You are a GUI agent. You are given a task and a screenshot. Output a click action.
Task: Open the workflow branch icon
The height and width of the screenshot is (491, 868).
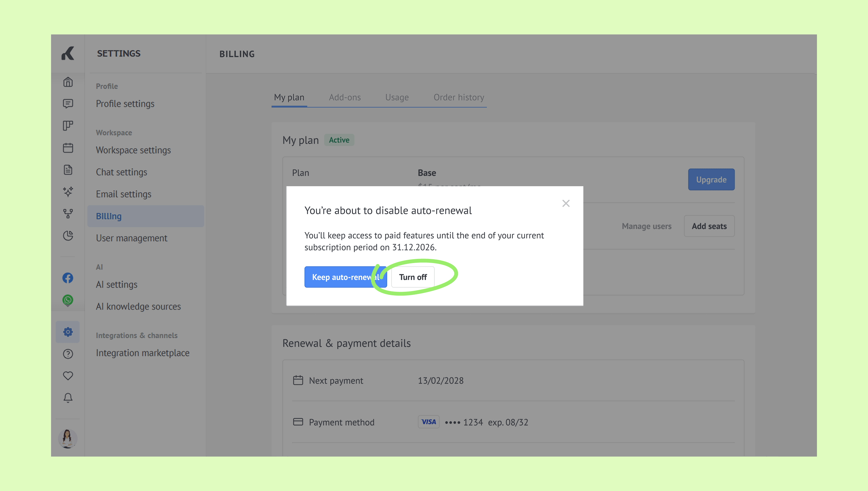(x=68, y=214)
